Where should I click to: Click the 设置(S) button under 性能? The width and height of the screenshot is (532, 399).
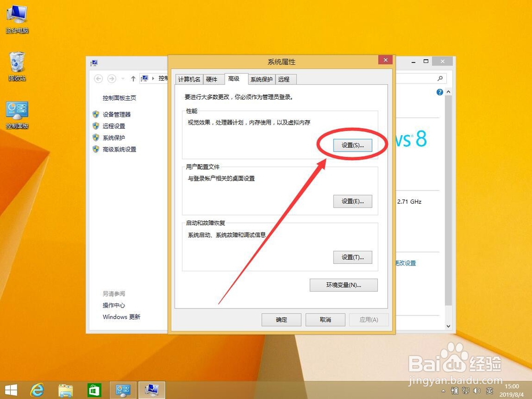(x=353, y=145)
